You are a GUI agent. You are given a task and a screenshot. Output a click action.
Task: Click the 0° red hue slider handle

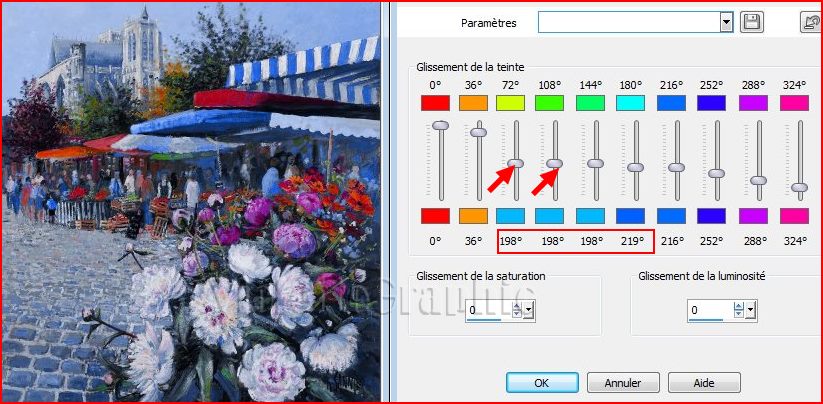point(438,124)
